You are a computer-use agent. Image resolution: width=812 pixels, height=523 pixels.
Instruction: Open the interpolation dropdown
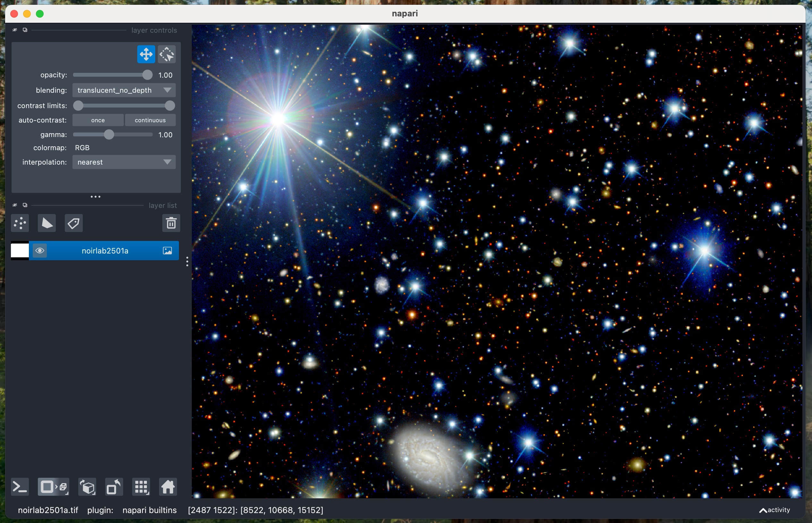[124, 162]
